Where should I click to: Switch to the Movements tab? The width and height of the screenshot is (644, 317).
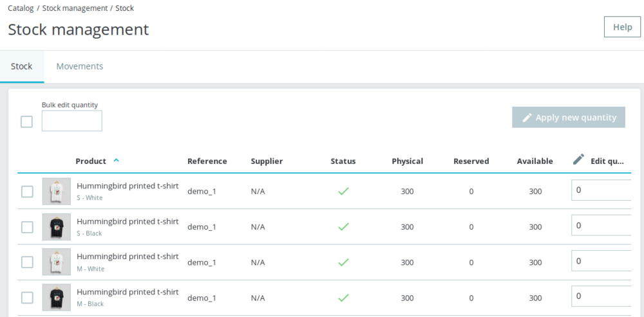click(80, 66)
